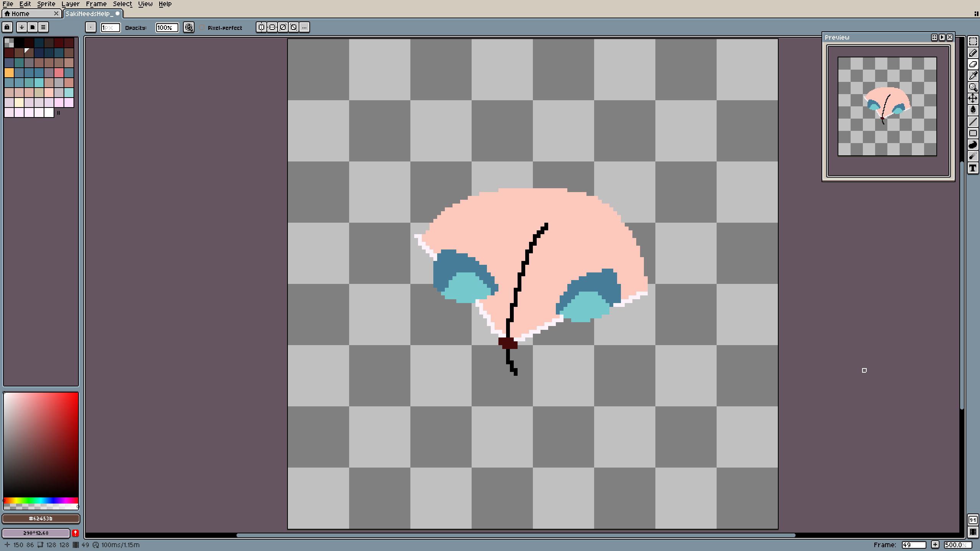Click the Preview window sprite thumbnail

887,106
